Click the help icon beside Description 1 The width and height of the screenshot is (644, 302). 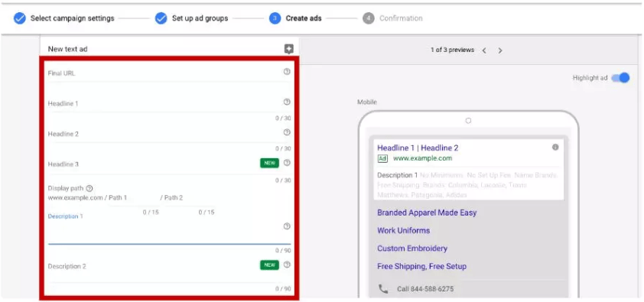[x=287, y=226]
